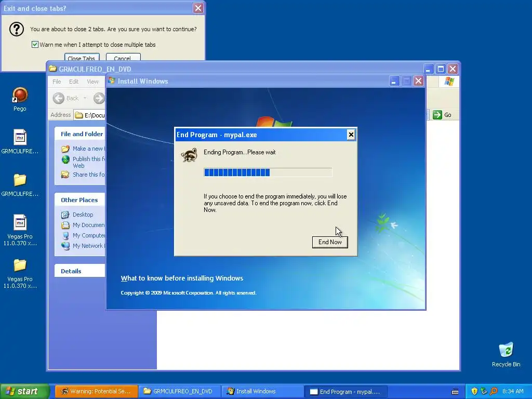Click the magnifier tray icon

tap(494, 391)
